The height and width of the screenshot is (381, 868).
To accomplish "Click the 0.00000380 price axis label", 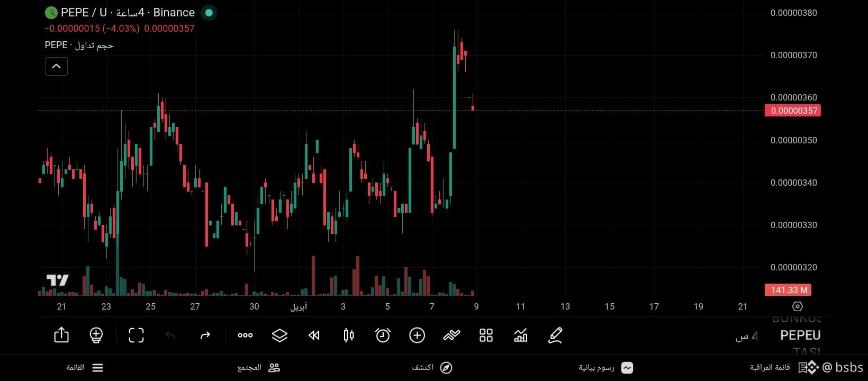I will (x=793, y=13).
